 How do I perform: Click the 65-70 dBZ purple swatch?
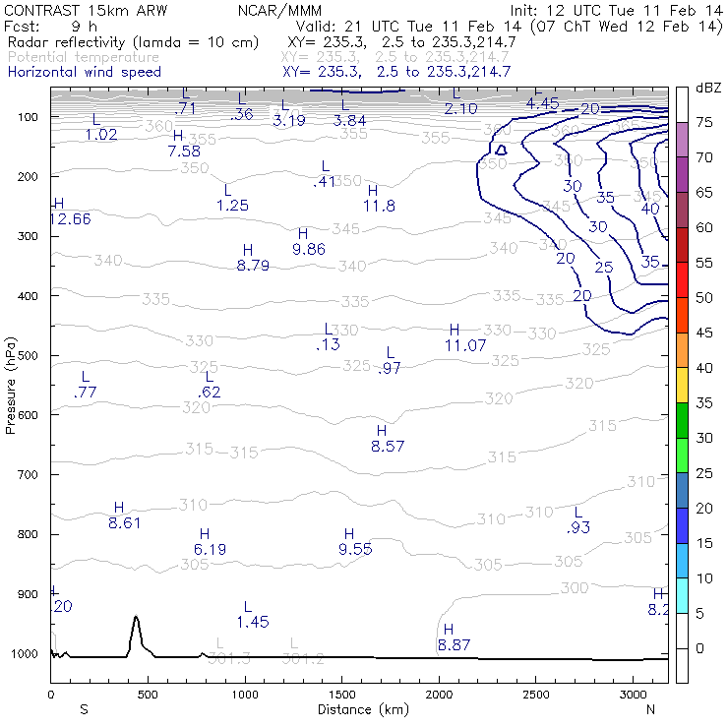tap(682, 174)
